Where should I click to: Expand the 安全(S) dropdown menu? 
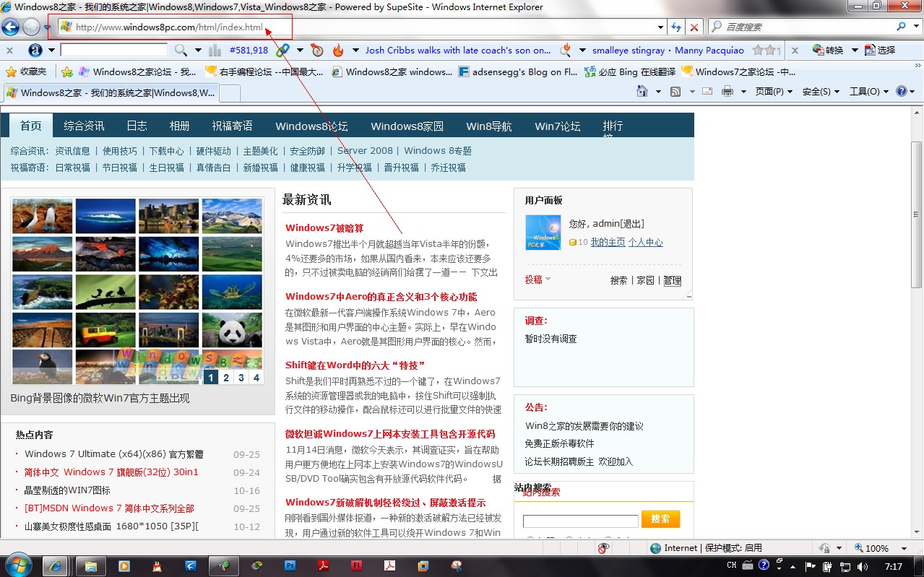[818, 91]
